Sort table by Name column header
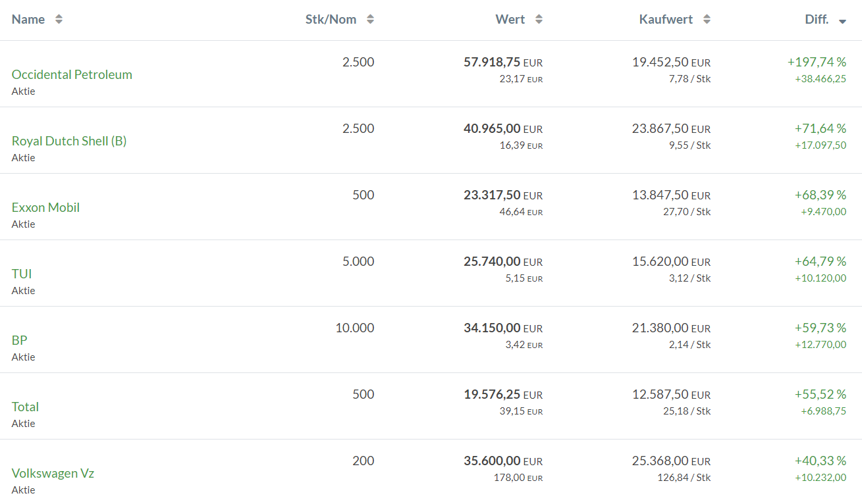 (28, 20)
